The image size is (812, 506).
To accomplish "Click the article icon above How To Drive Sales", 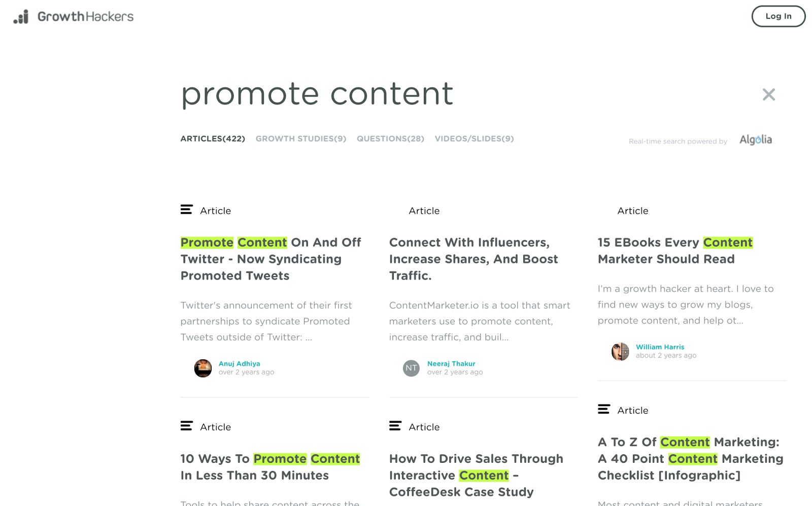I will click(395, 426).
